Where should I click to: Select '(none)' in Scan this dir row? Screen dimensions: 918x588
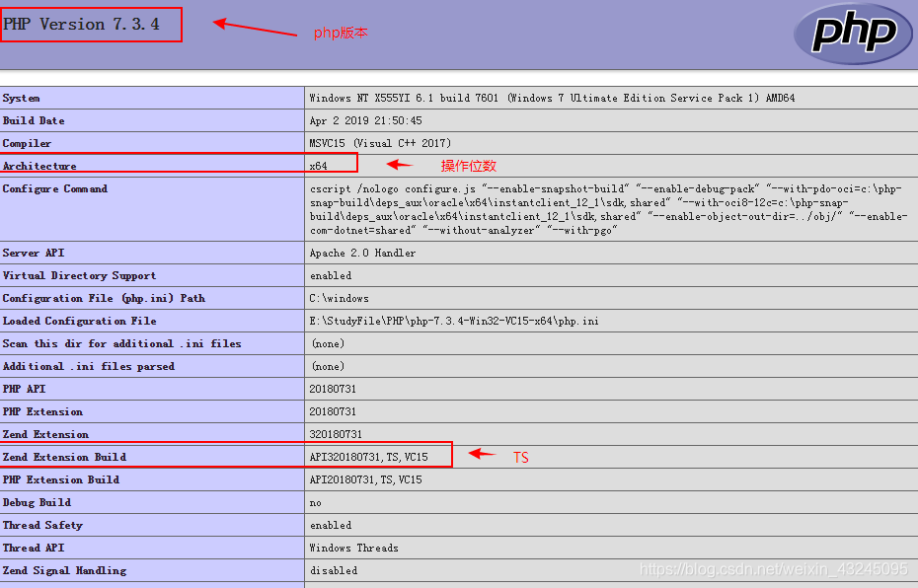(328, 344)
